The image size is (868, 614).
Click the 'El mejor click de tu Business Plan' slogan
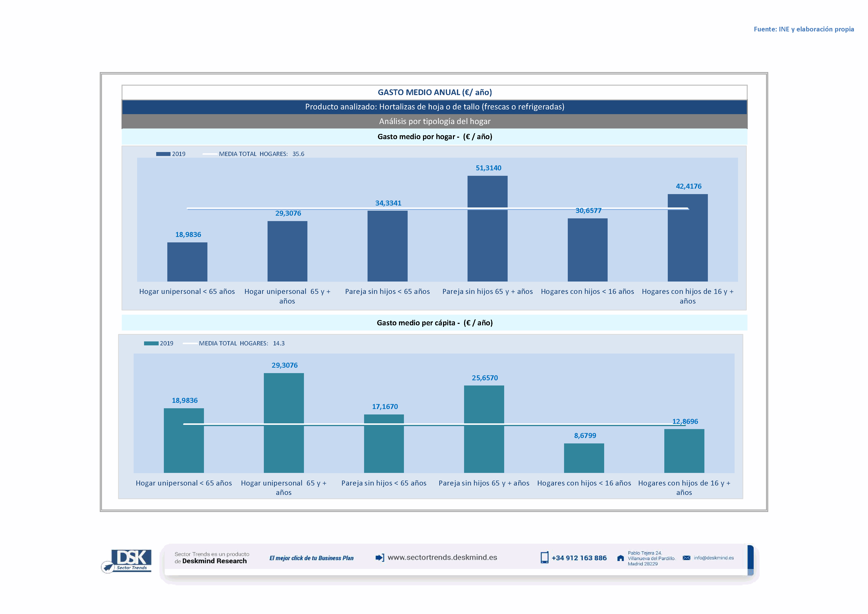coord(311,558)
